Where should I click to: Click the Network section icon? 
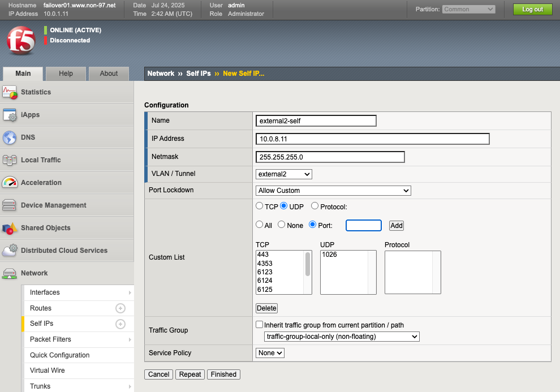pyautogui.click(x=10, y=273)
